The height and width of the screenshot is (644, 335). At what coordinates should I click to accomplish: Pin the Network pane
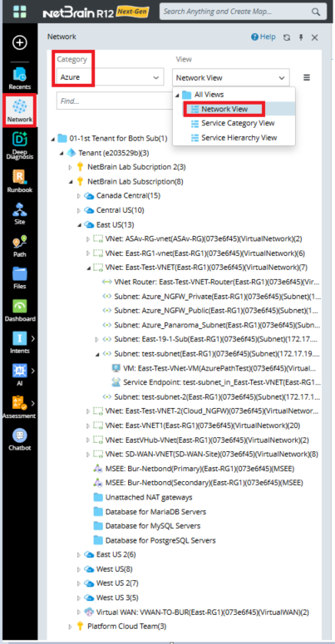[301, 37]
